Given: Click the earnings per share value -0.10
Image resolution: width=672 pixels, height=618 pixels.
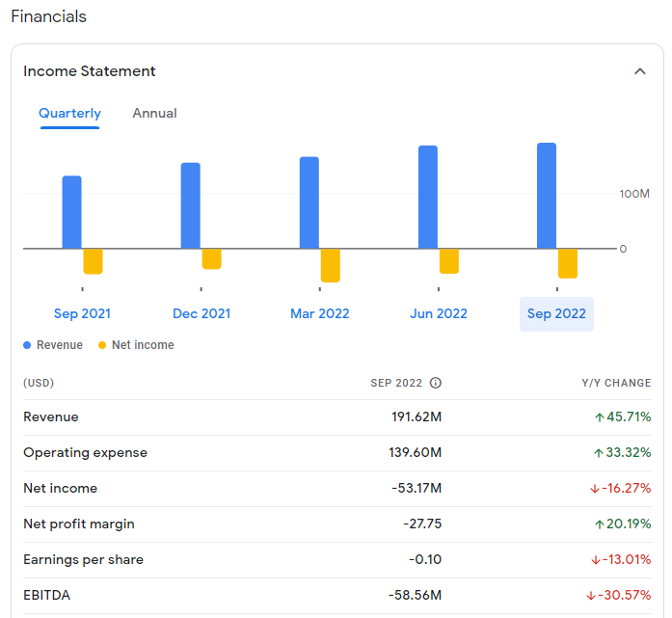Looking at the screenshot, I should [425, 559].
